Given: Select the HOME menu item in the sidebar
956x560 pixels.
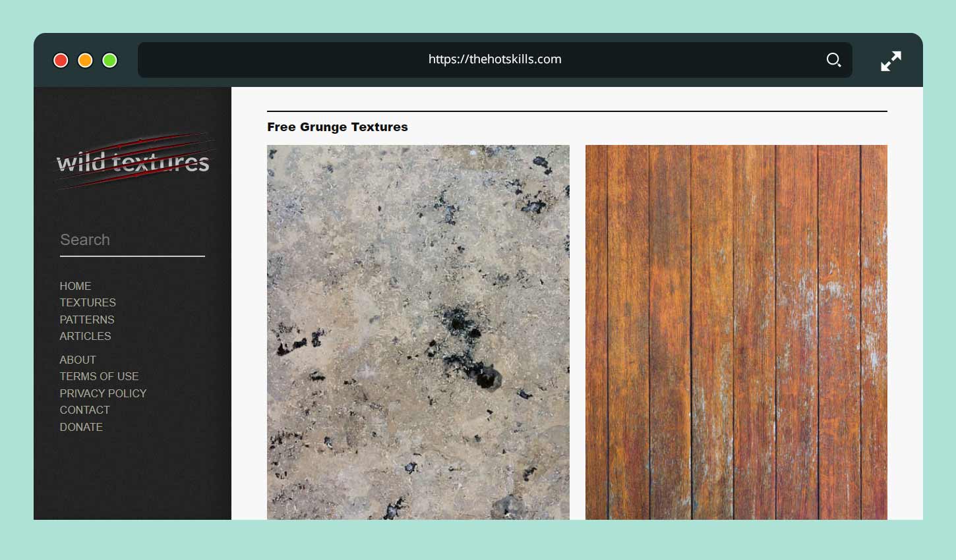Looking at the screenshot, I should pos(75,286).
